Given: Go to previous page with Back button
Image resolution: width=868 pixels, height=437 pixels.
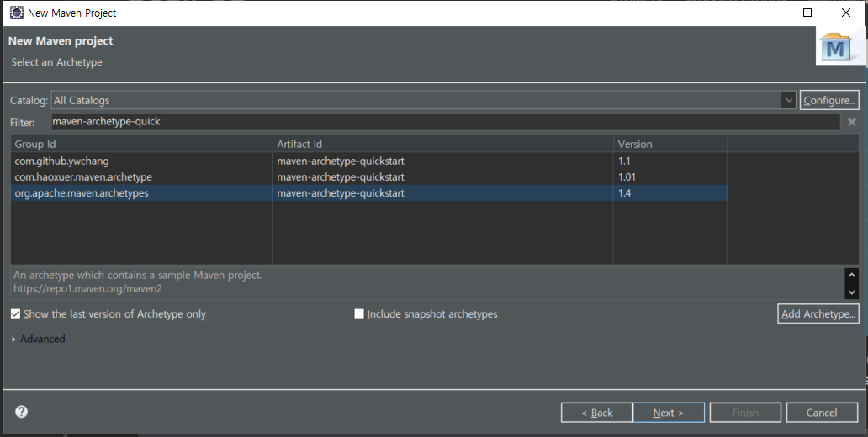Looking at the screenshot, I should pos(597,413).
